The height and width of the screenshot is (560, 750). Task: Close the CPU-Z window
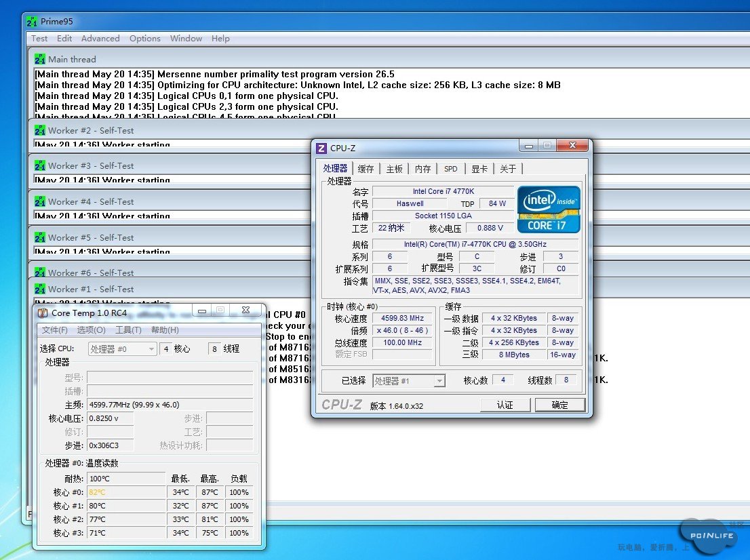click(572, 145)
